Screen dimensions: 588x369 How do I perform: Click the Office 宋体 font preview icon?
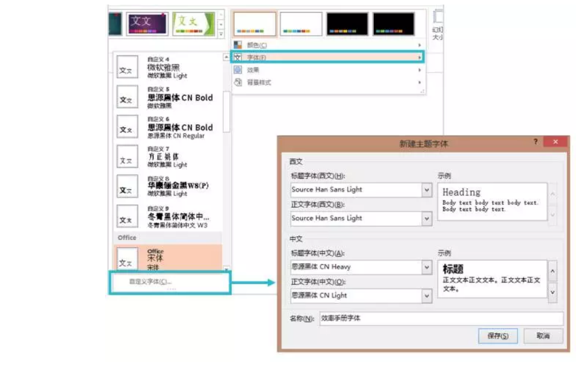pyautogui.click(x=127, y=258)
